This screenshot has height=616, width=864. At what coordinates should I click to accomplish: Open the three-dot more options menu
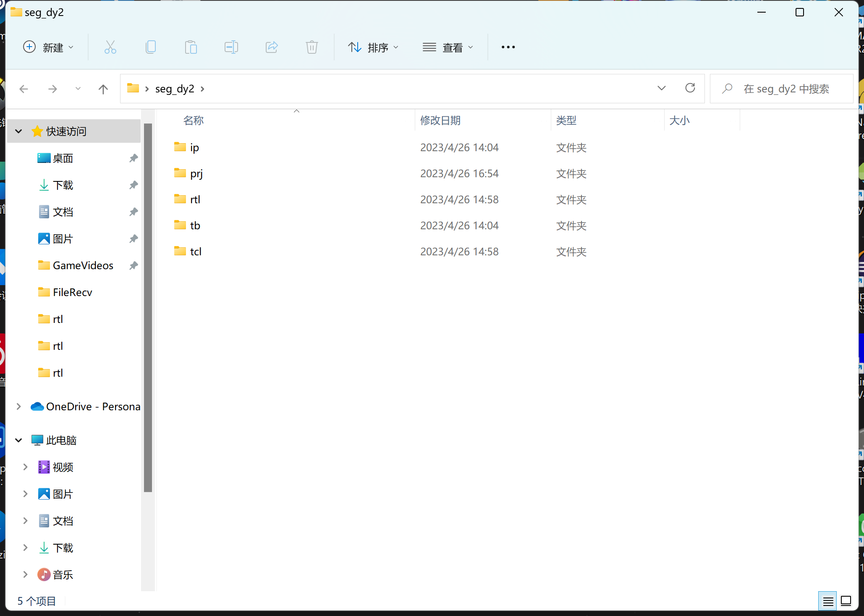point(508,47)
